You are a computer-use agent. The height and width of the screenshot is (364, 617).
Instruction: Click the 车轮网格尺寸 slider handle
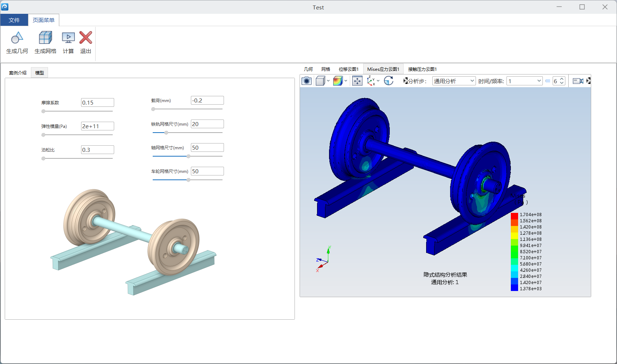coord(188,180)
